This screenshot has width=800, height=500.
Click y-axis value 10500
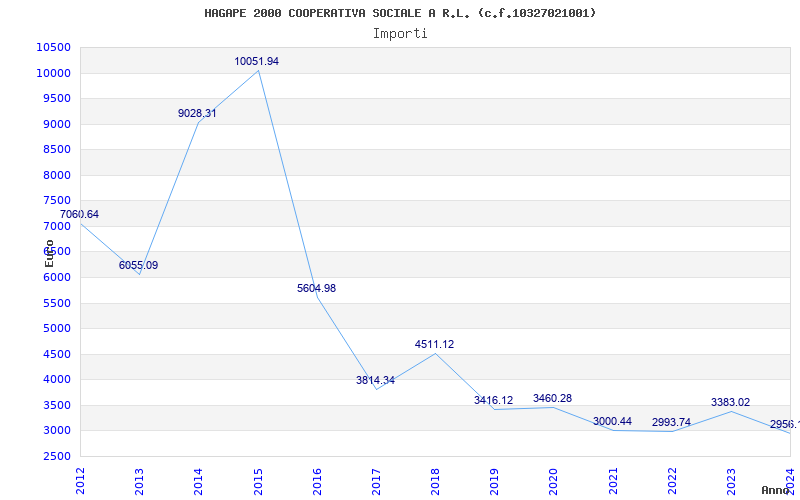(x=54, y=47)
